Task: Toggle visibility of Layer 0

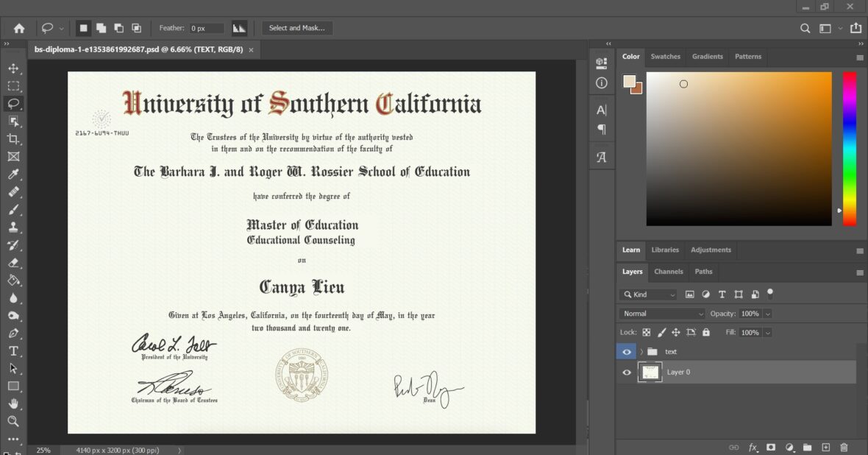Action: 626,372
